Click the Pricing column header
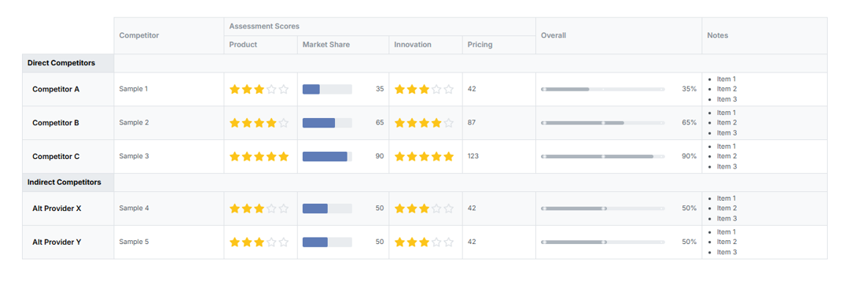The width and height of the screenshot is (868, 285). pos(499,45)
